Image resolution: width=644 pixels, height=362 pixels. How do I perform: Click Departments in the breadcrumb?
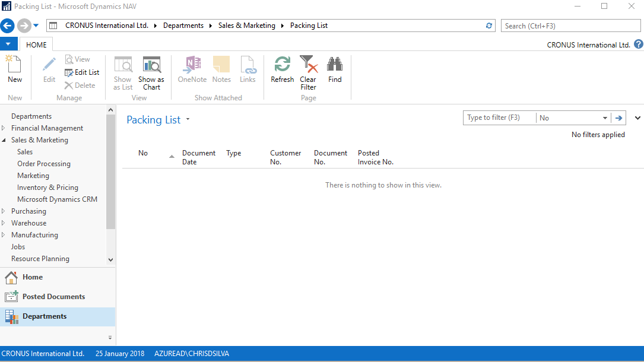183,26
